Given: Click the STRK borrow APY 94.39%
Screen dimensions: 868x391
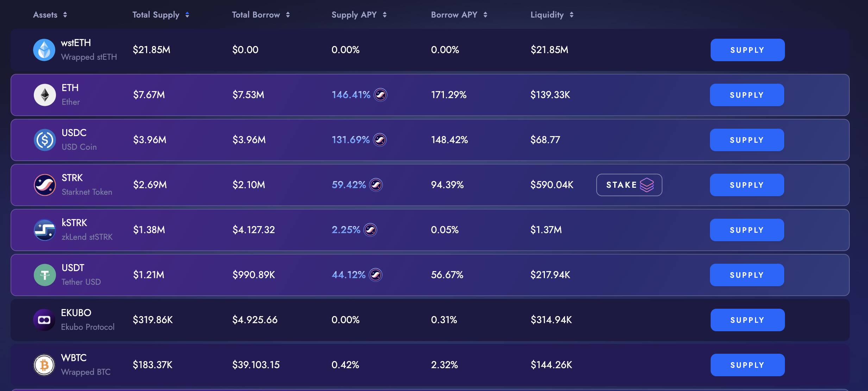Looking at the screenshot, I should [447, 185].
